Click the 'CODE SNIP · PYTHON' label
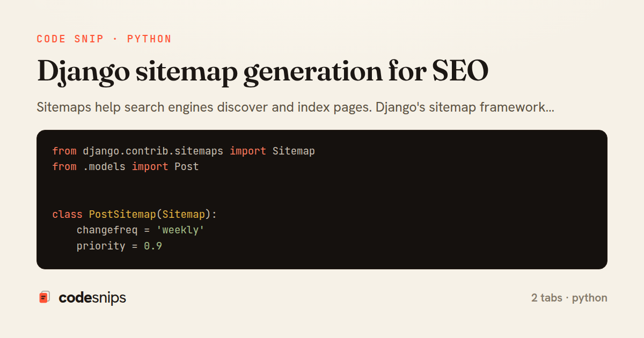Screen dimensions: 644x338 pos(104,39)
